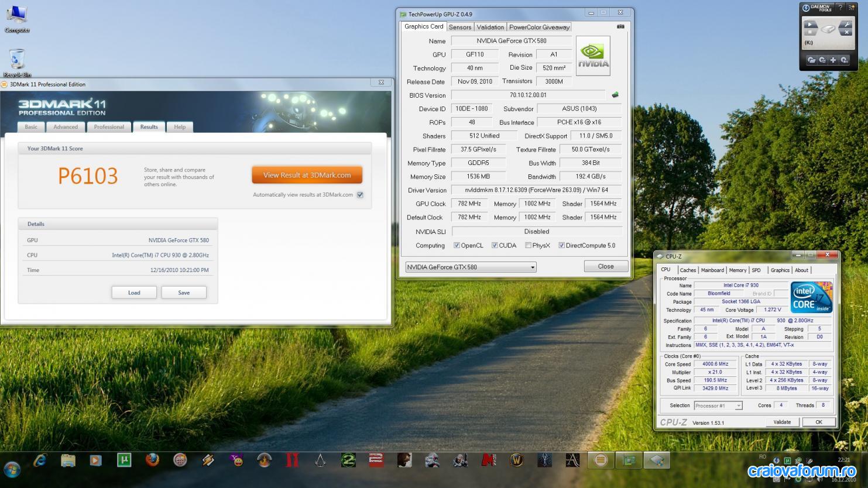
Task: Launch World of Warcraft taskbar icon
Action: [516, 460]
